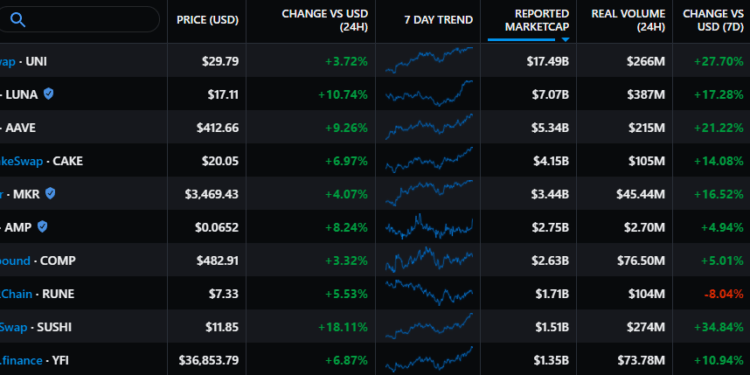Image resolution: width=750 pixels, height=375 pixels.
Task: Open the SUSHI 7 day trend sparkline
Action: pos(429,326)
